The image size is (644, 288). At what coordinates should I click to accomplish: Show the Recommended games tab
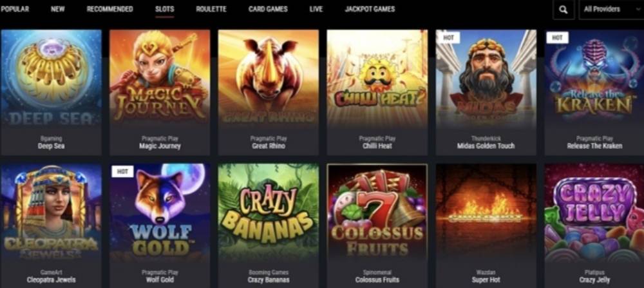(109, 9)
